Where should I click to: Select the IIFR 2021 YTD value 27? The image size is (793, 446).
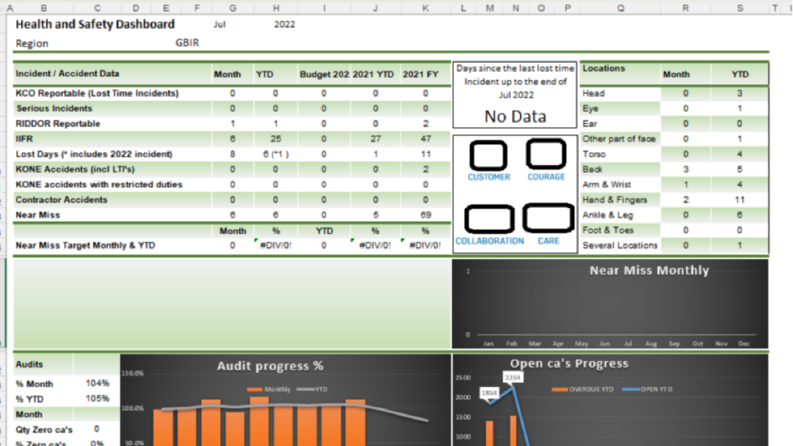375,139
